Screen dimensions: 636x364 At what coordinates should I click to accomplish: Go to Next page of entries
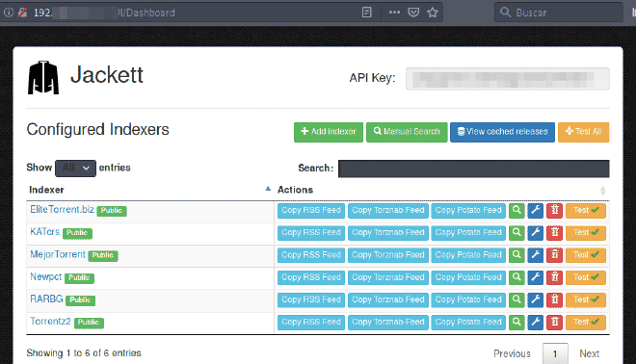[x=590, y=353]
